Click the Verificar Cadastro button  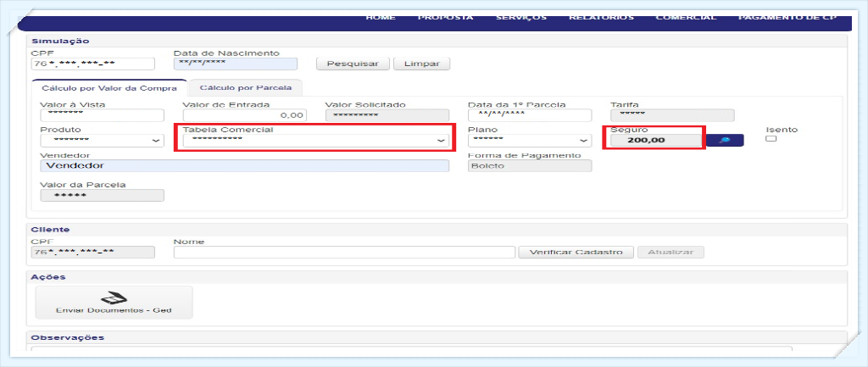pos(576,252)
